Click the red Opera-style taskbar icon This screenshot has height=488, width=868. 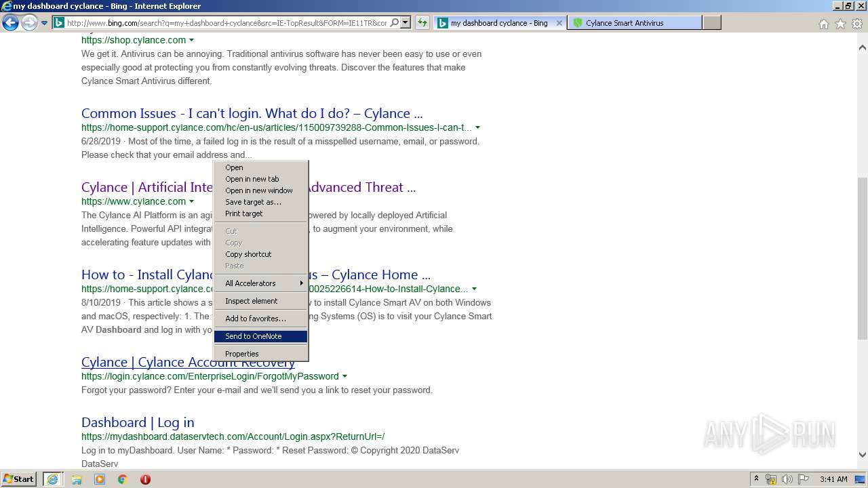145,479
